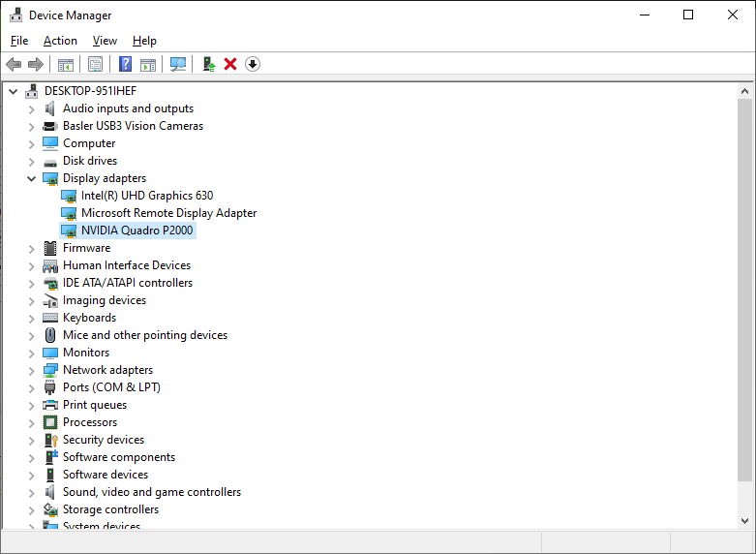Expand Sound, video and game controllers
Viewport: 756px width, 554px height.
click(x=32, y=492)
